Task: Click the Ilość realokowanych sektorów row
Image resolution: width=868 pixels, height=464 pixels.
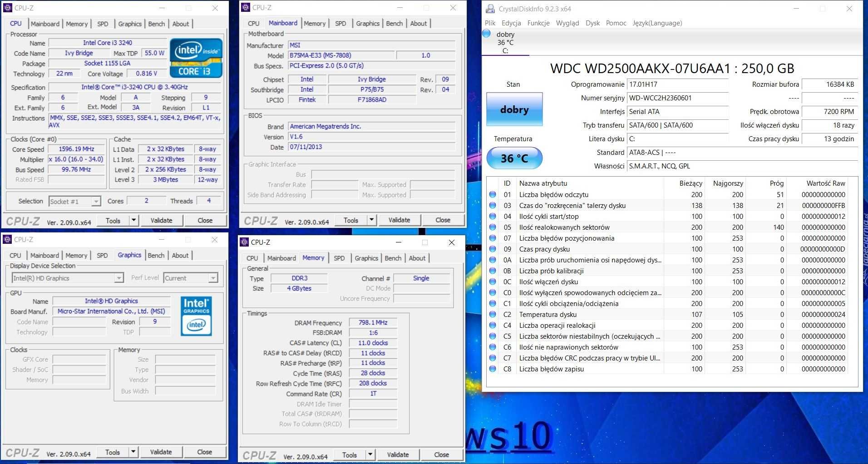Action: pyautogui.click(x=667, y=227)
